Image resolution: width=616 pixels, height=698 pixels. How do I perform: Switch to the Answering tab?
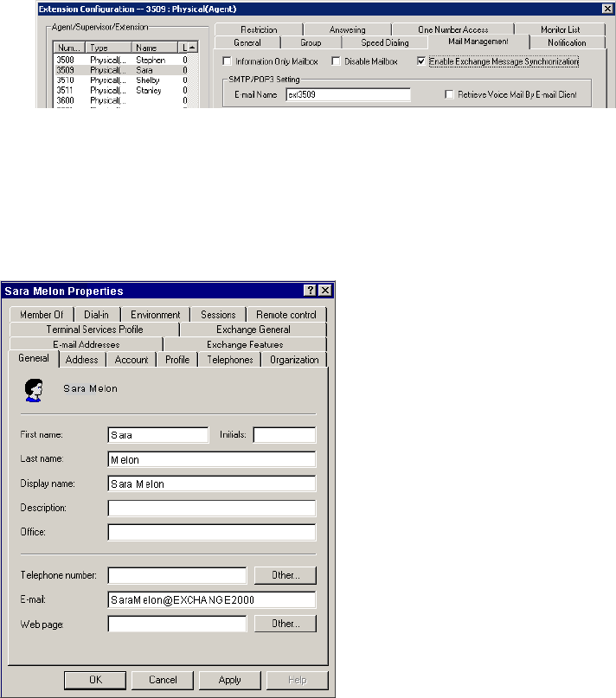click(x=348, y=29)
